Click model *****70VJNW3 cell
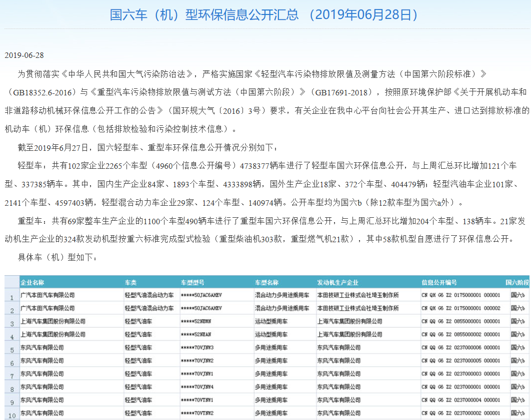Image resolution: width=531 pixels, height=420 pixels. click(x=197, y=347)
